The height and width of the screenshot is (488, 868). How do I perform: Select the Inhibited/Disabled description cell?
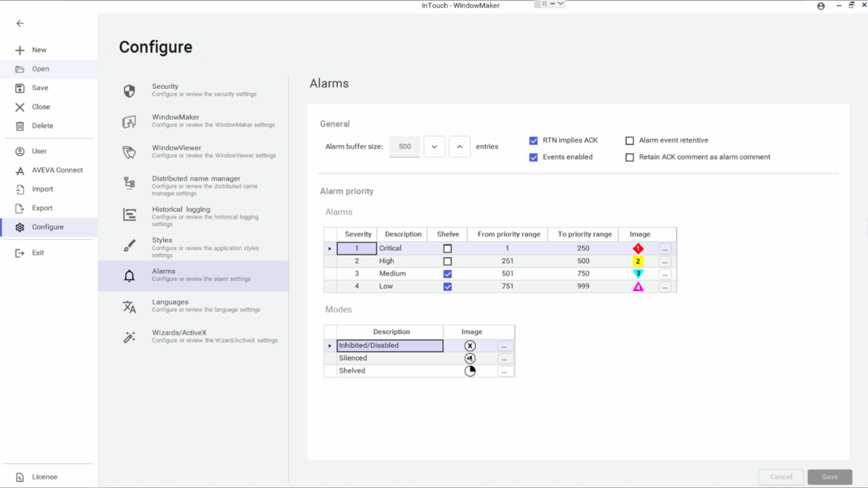390,346
